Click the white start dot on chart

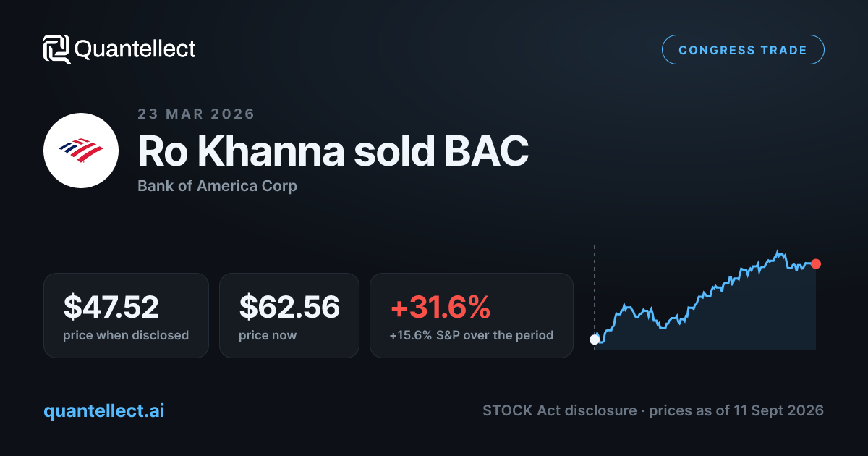click(x=595, y=339)
